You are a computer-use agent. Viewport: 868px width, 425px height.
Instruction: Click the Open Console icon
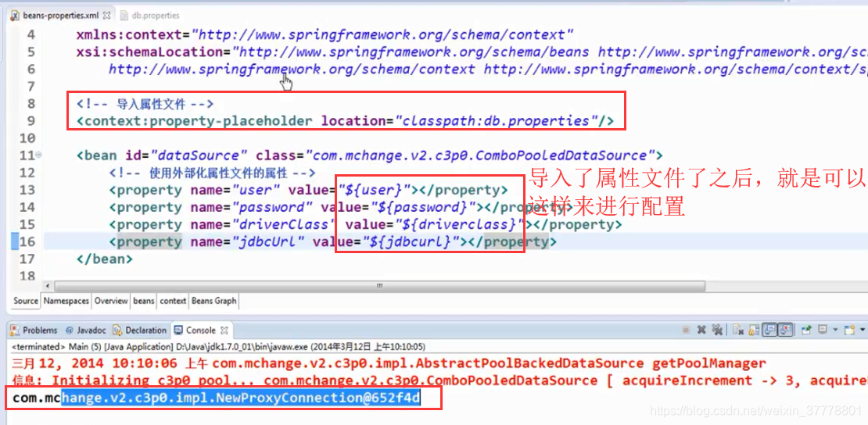[849, 330]
